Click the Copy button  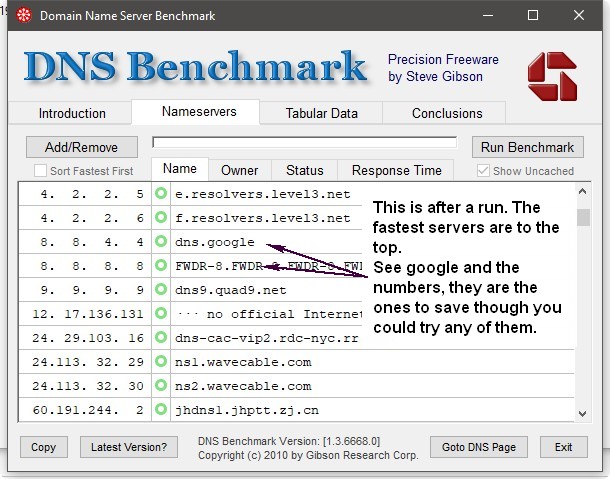click(44, 447)
